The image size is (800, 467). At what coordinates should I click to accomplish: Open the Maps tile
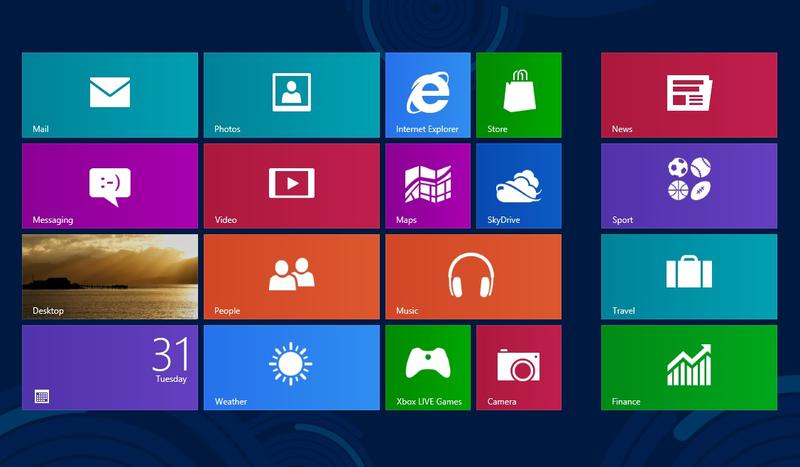point(428,186)
